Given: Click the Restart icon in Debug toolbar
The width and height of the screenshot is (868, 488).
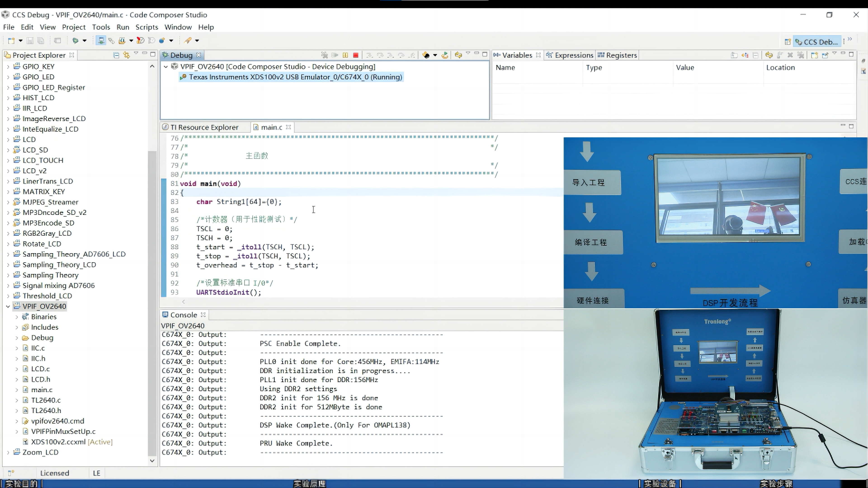Looking at the screenshot, I should 445,55.
